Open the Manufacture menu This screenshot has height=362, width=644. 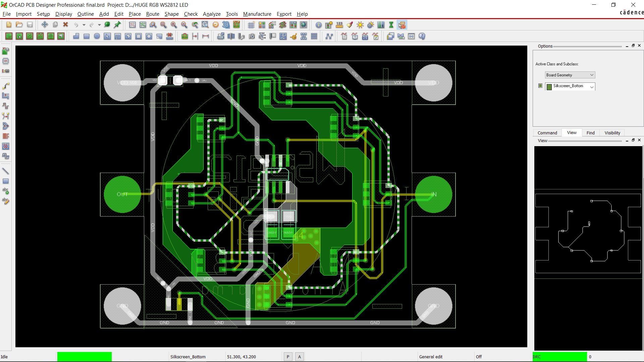(257, 14)
